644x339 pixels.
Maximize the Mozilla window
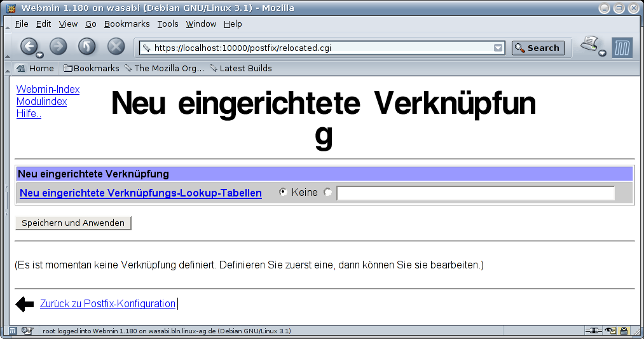pos(619,8)
